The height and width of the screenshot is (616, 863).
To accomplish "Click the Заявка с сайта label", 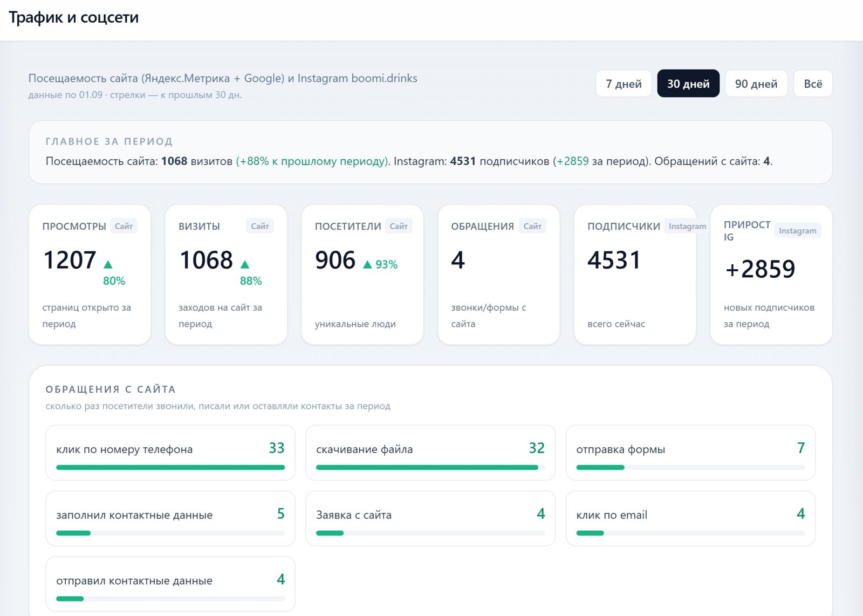I will 354,515.
